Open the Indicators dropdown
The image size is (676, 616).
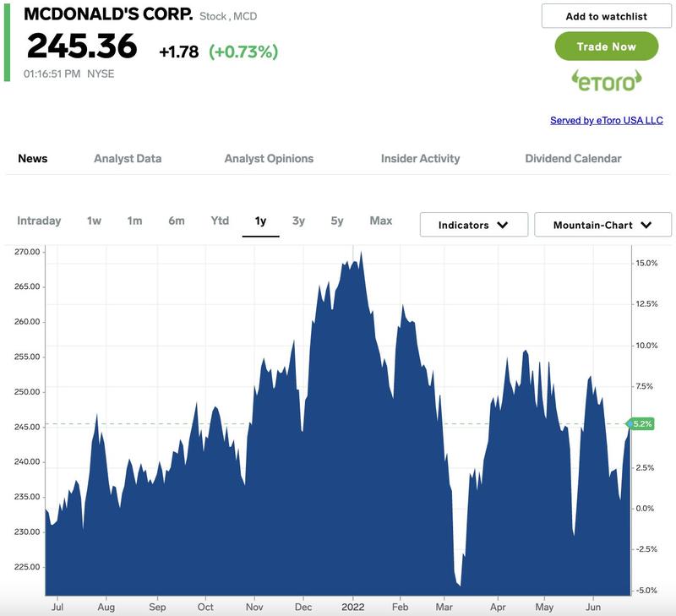click(473, 225)
